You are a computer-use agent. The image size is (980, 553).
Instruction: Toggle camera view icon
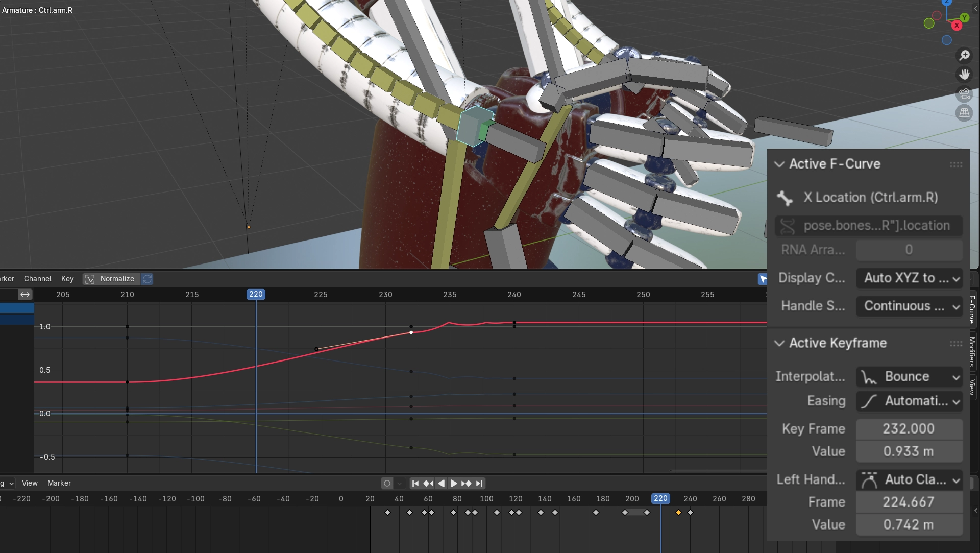[964, 94]
